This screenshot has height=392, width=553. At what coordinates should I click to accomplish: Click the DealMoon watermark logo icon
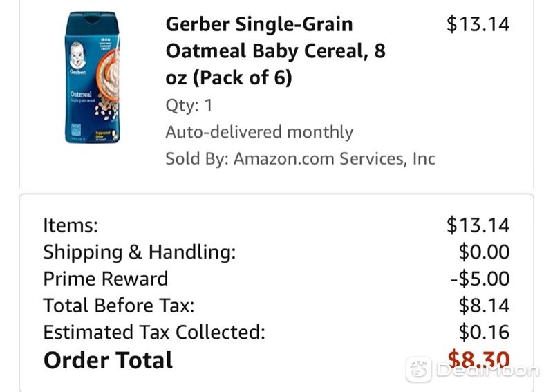click(419, 369)
